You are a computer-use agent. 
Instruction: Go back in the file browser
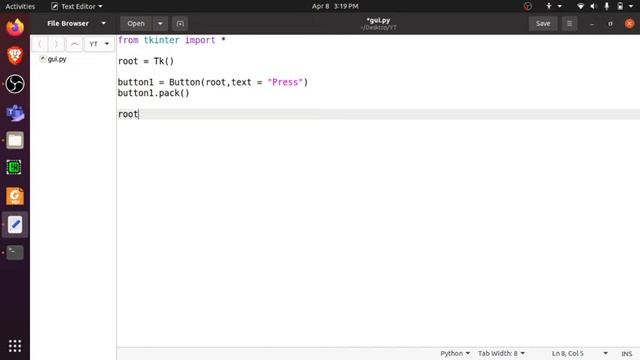click(40, 44)
